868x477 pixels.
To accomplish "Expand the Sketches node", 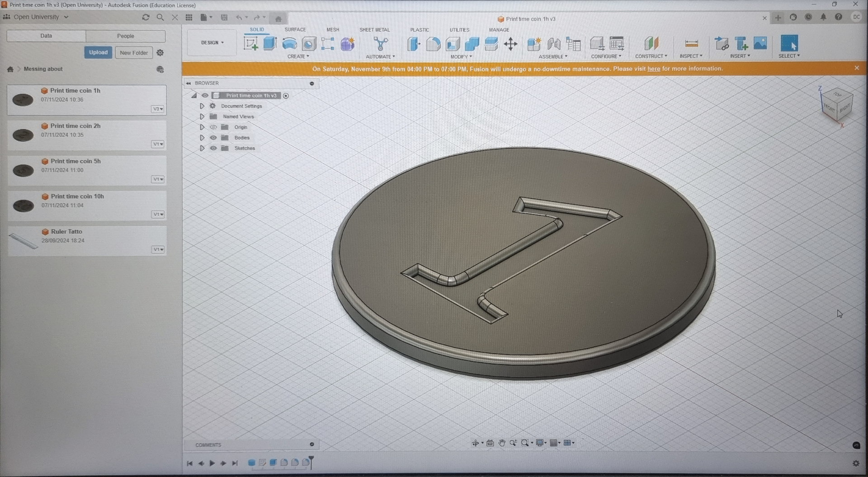I will pyautogui.click(x=202, y=148).
